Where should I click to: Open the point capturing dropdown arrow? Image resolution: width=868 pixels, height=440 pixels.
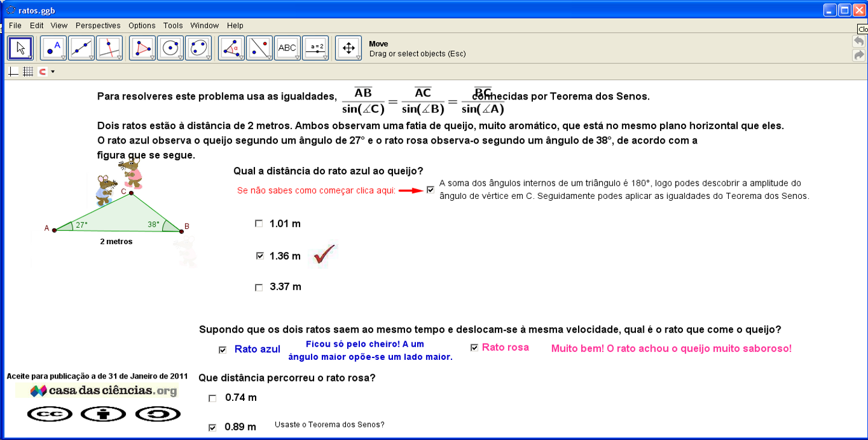point(53,72)
